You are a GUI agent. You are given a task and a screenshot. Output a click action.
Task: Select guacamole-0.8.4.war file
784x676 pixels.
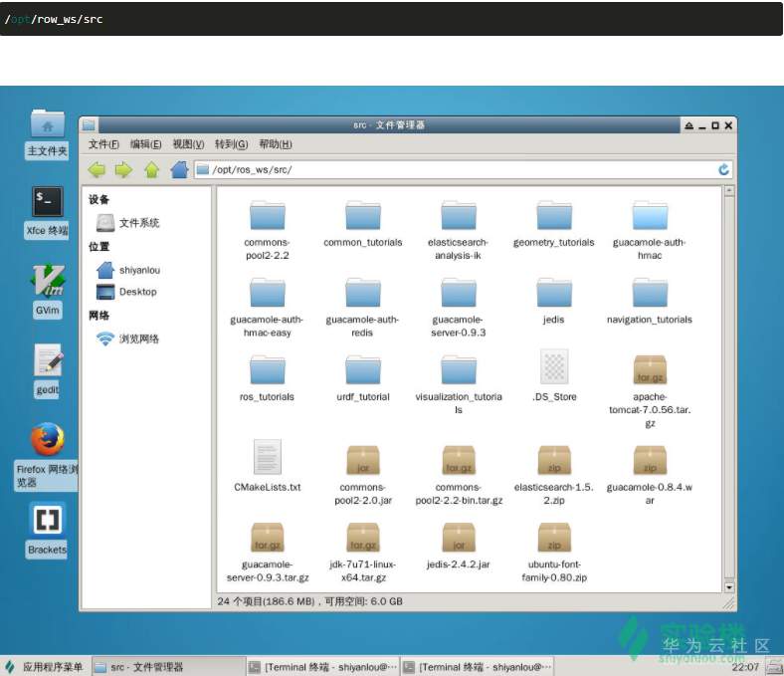pyautogui.click(x=650, y=476)
